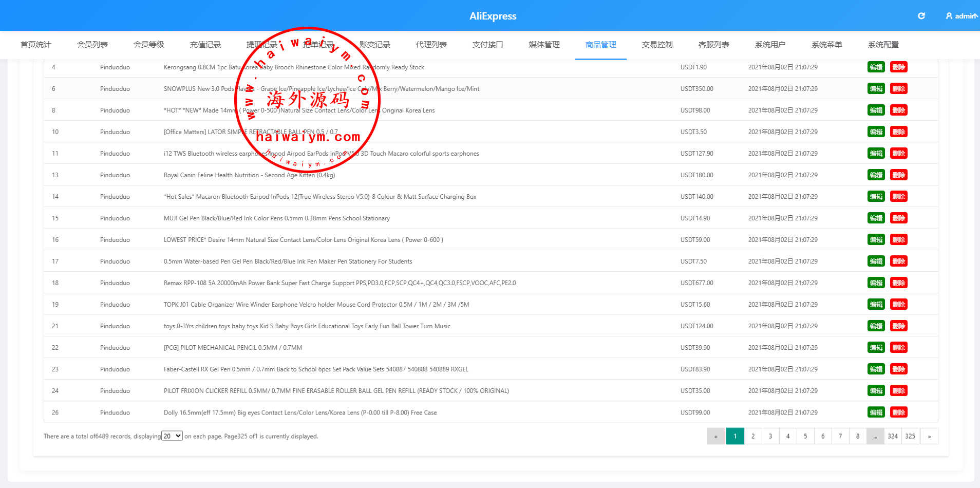Edit the LATOR retractable ball pen row
The height and width of the screenshot is (488, 980).
click(x=876, y=132)
